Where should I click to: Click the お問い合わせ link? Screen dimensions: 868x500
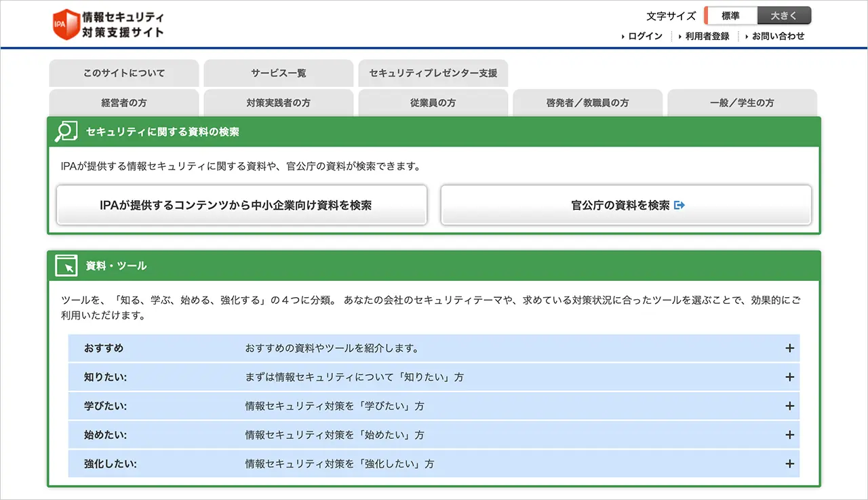pyautogui.click(x=778, y=36)
